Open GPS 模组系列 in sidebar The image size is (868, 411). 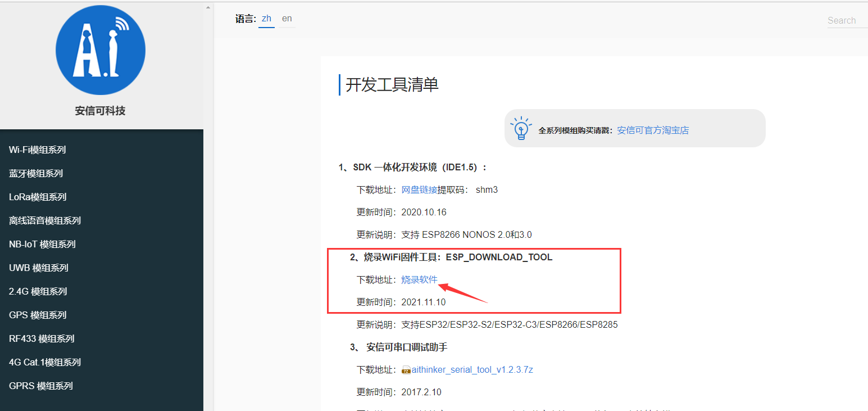point(38,315)
